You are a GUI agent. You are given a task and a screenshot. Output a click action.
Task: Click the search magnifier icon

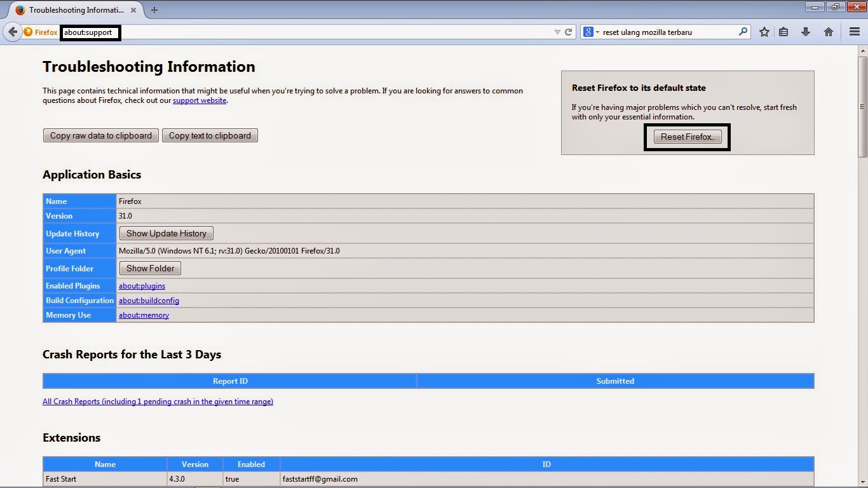(x=743, y=32)
